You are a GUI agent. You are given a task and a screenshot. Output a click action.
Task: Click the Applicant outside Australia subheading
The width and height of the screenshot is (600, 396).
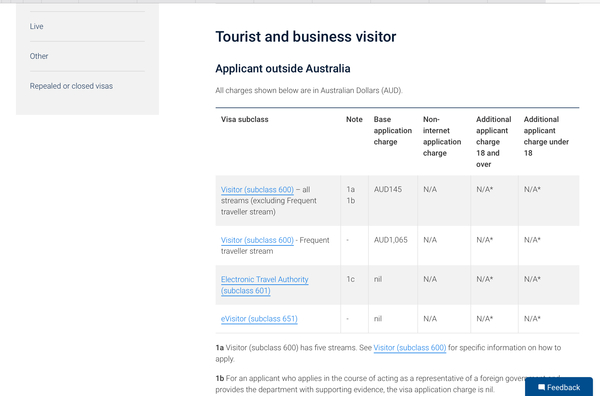tap(283, 69)
